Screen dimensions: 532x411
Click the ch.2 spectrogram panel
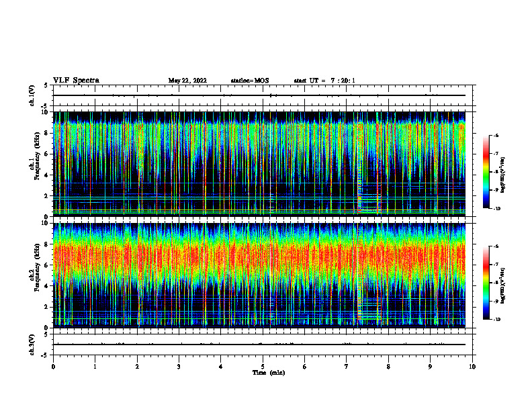[259, 275]
